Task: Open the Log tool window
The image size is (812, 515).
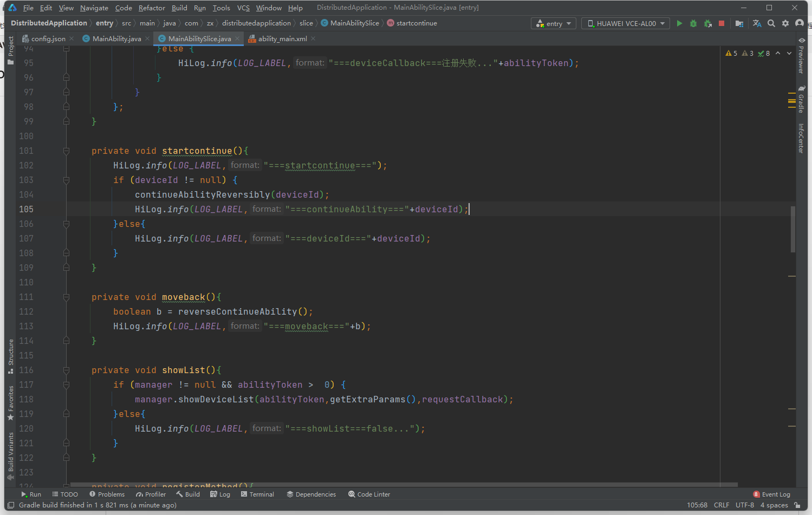Action: (x=220, y=494)
